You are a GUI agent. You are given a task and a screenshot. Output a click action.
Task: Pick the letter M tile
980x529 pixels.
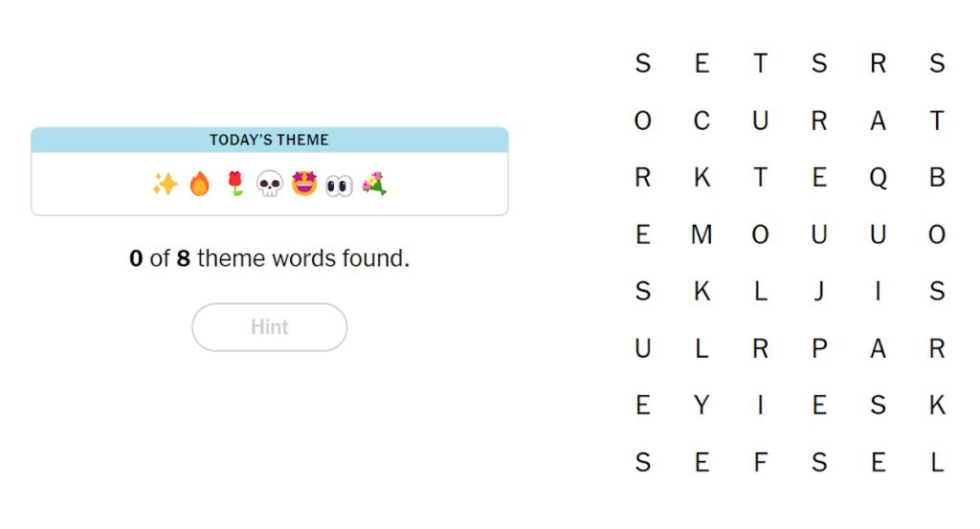[x=702, y=234]
